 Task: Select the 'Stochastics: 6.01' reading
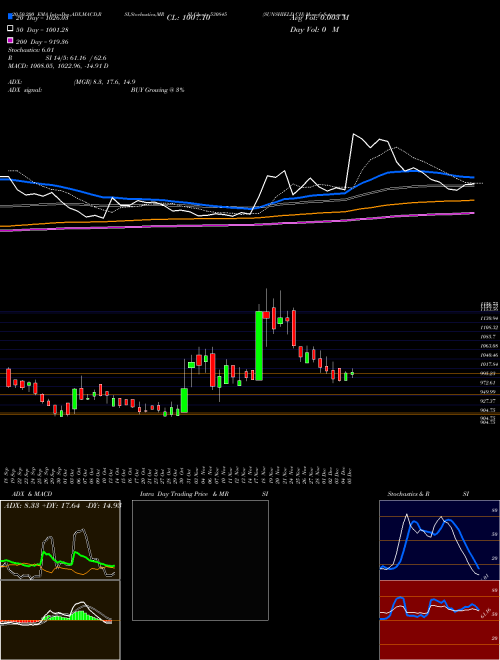click(x=31, y=50)
